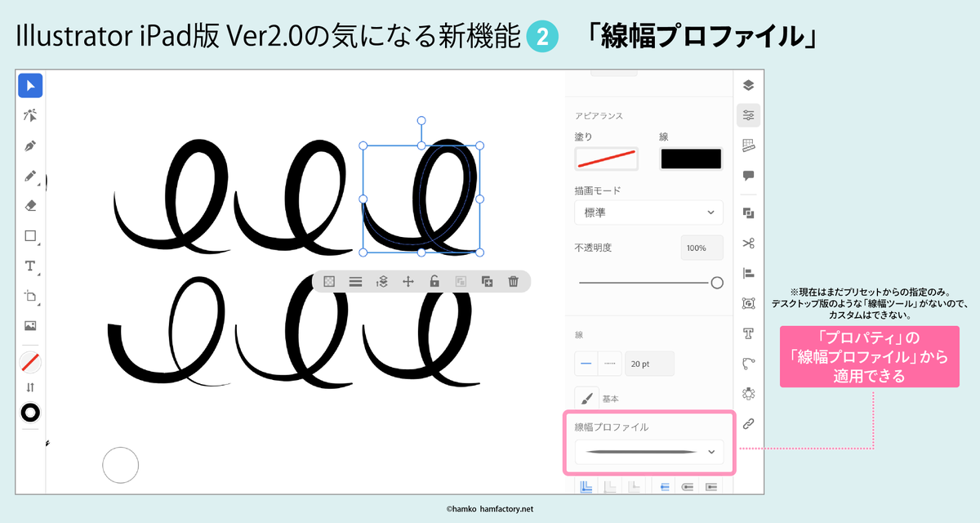This screenshot has width=980, height=523.
Task: Open the scissors Cut panel
Action: click(749, 243)
